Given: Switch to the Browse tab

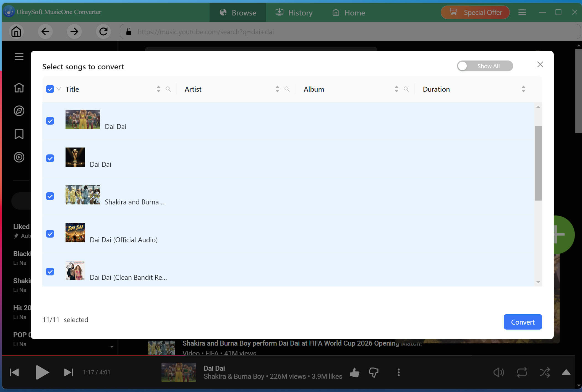Looking at the screenshot, I should click(238, 12).
